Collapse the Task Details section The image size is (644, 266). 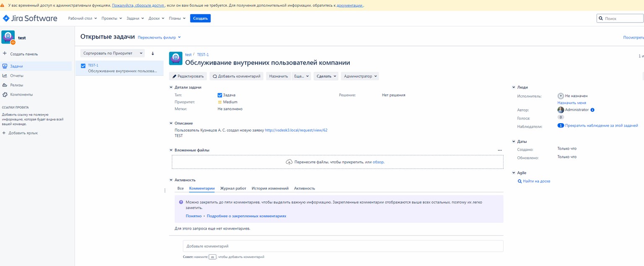(x=171, y=88)
